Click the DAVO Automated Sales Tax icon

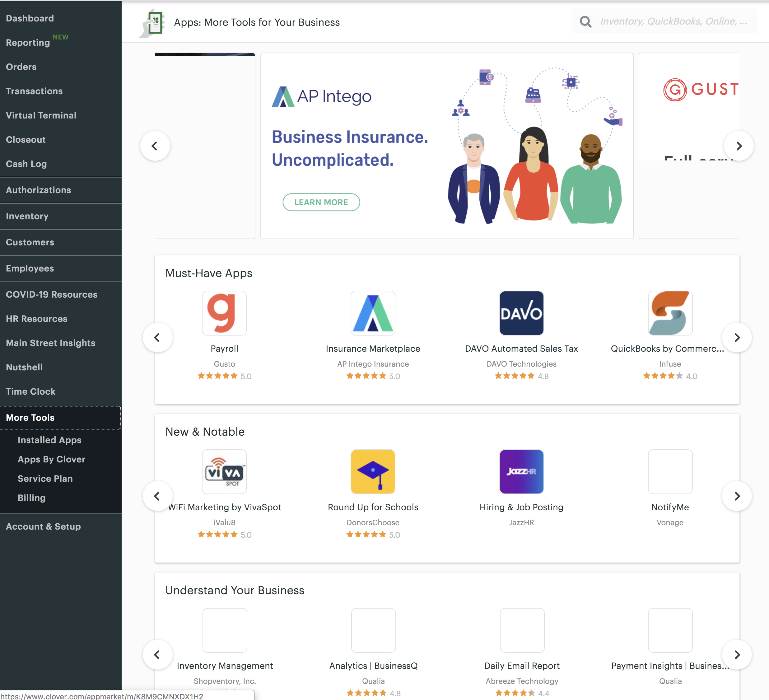pos(521,313)
